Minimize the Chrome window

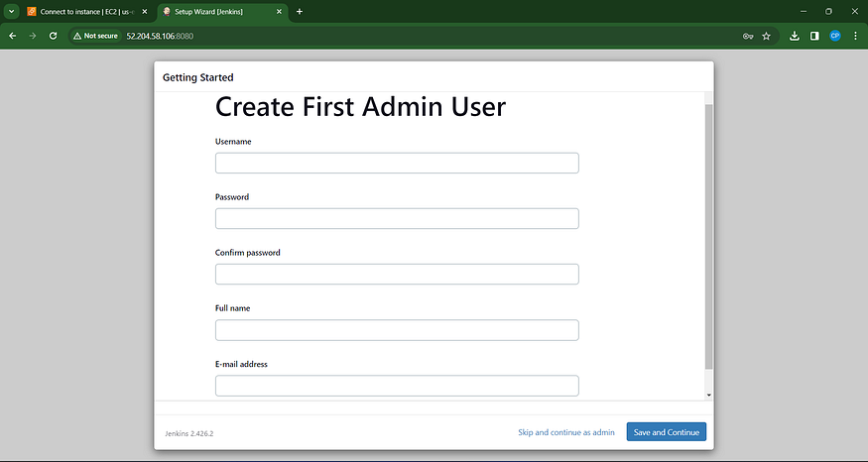804,12
